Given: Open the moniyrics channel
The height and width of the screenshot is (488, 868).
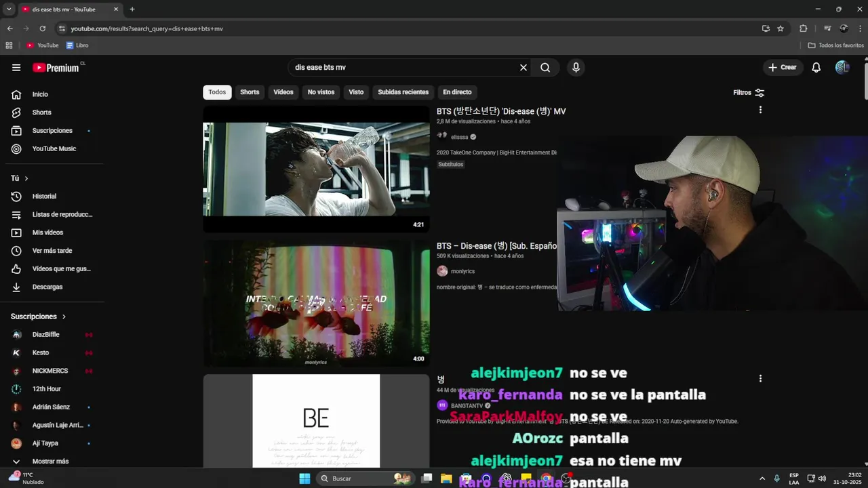Looking at the screenshot, I should pos(462,271).
